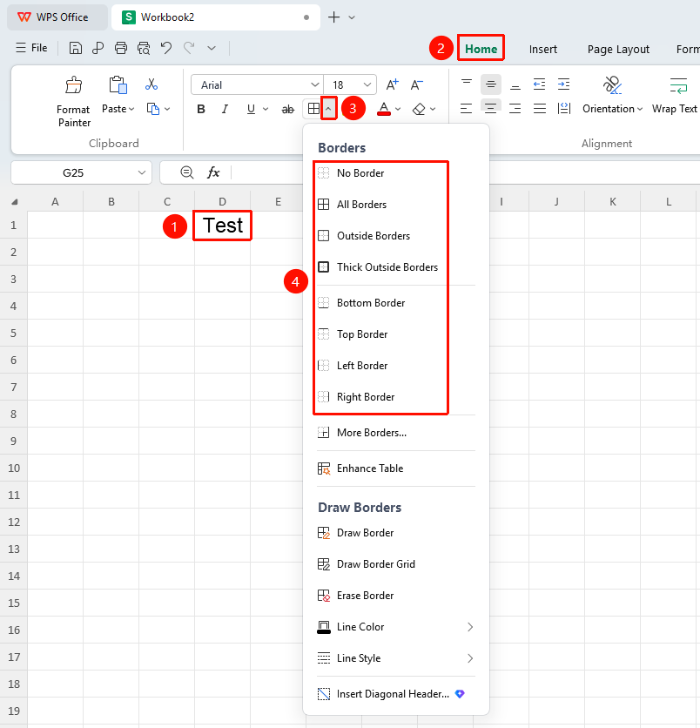Select cell D1 containing Test
This screenshot has height=728, width=700.
(x=222, y=226)
